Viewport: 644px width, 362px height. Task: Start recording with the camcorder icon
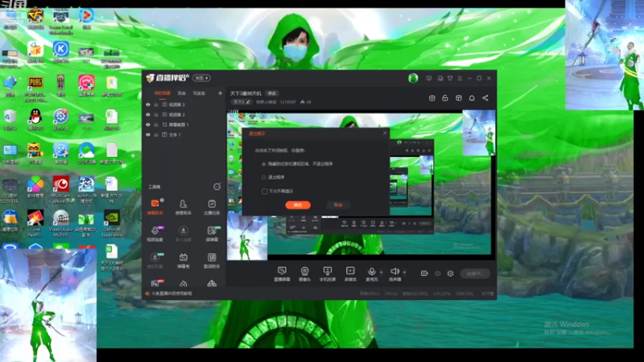(x=424, y=274)
